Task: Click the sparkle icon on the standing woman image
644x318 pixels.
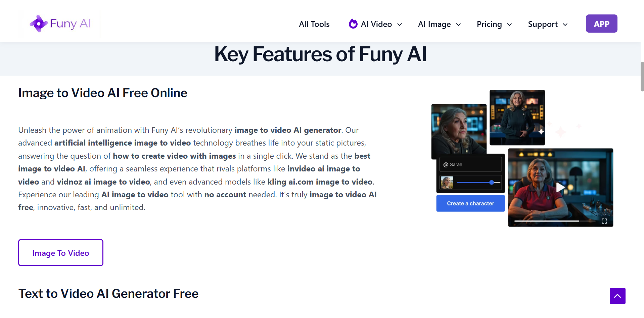Action: point(541,132)
